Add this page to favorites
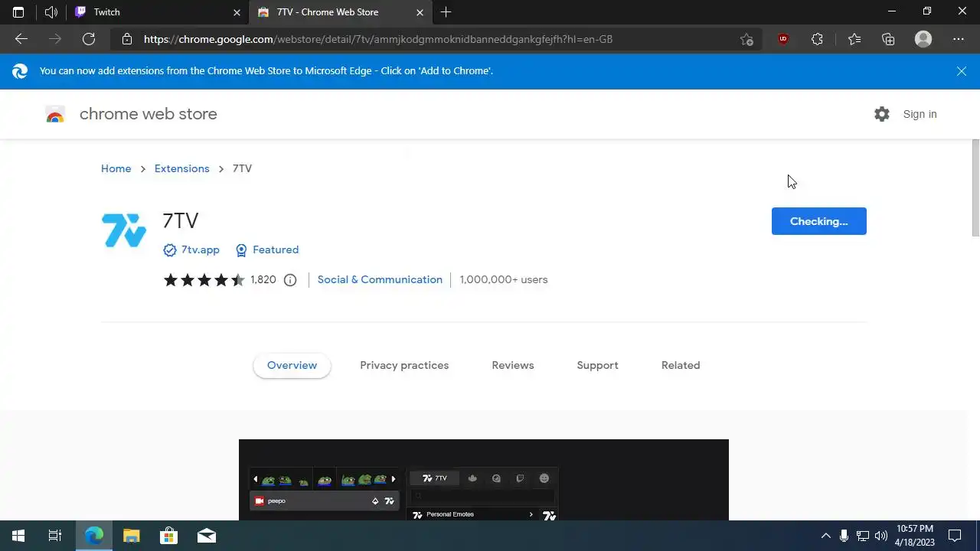Viewport: 980px width, 551px height. coord(746,39)
